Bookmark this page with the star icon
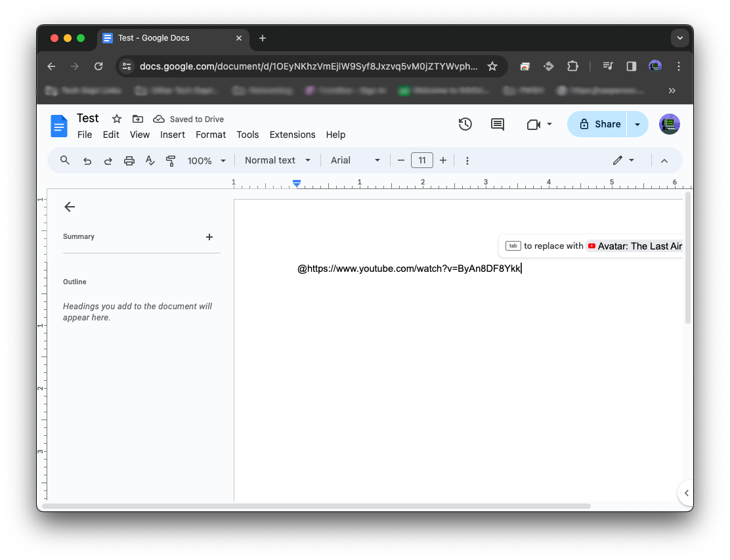 point(492,66)
